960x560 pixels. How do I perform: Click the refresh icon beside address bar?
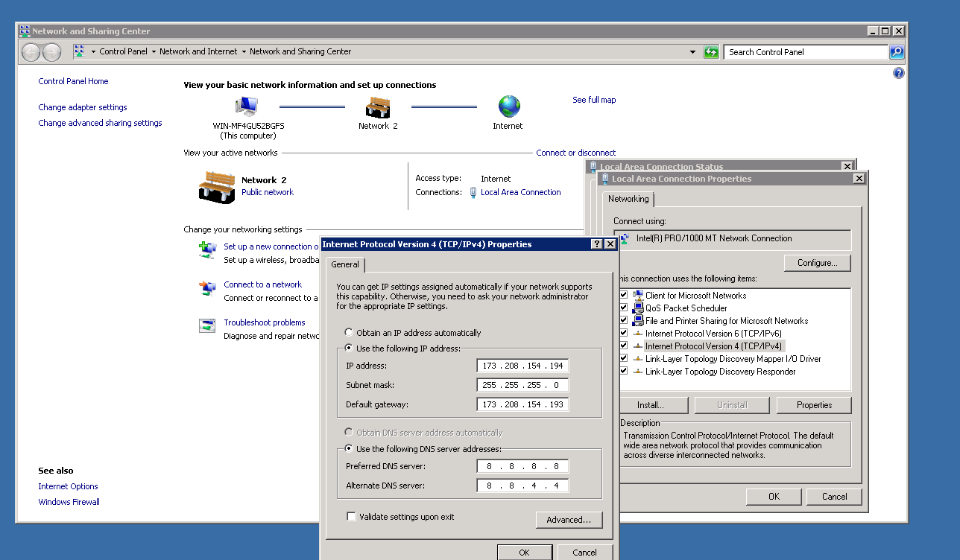711,52
